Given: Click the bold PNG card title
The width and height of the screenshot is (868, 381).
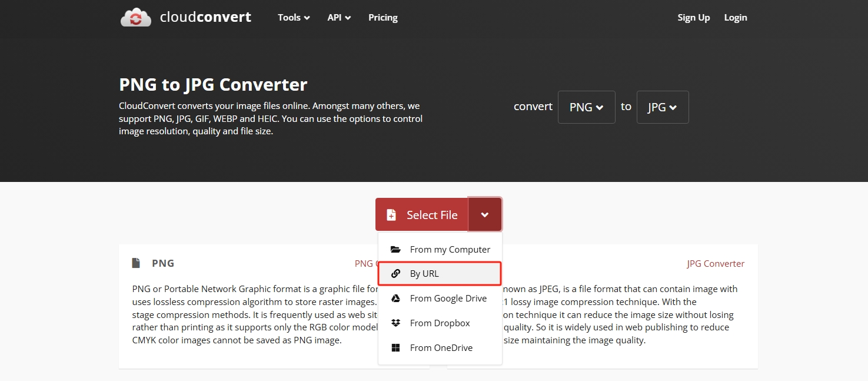Looking at the screenshot, I should point(163,263).
